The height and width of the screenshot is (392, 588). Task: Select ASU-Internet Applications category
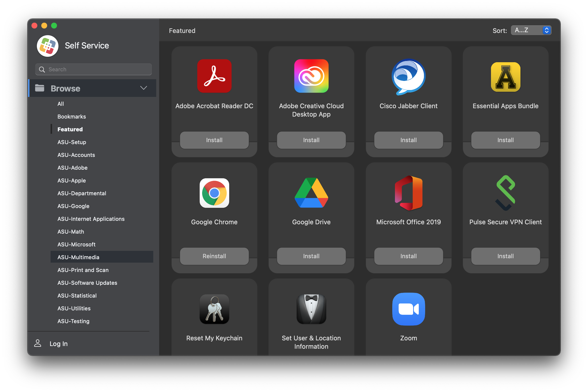[91, 219]
